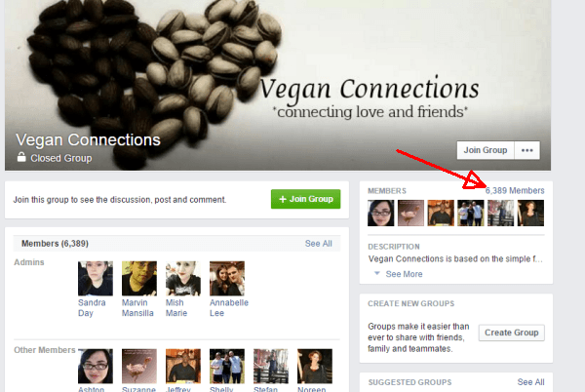Open last member thumbnail in sidebar panel
This screenshot has width=585, height=392.
530,213
